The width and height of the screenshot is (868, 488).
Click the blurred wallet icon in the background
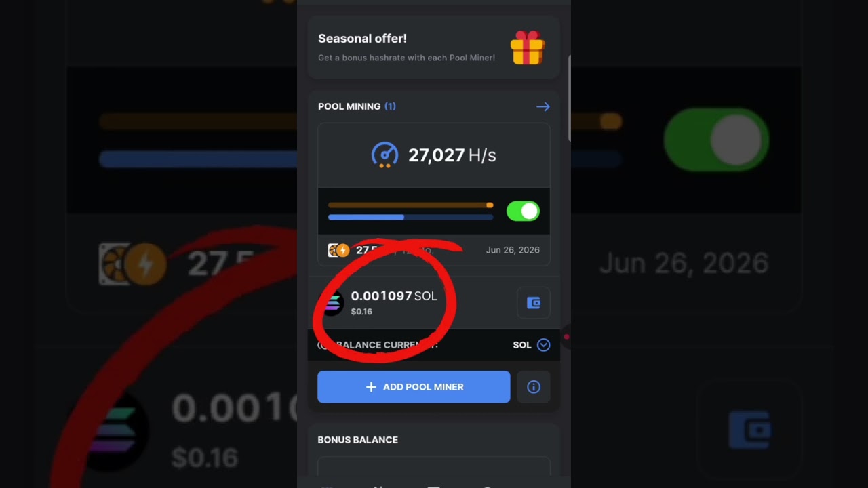click(x=749, y=430)
